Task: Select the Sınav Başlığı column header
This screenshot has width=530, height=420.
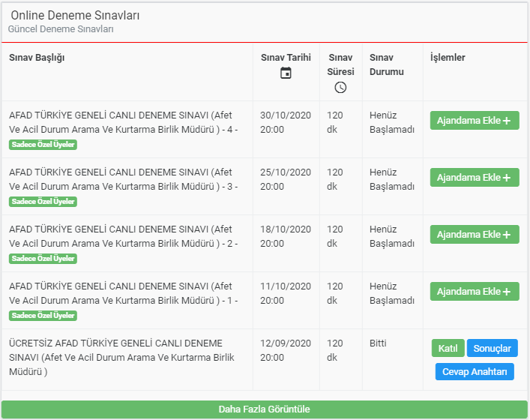Action: click(37, 58)
